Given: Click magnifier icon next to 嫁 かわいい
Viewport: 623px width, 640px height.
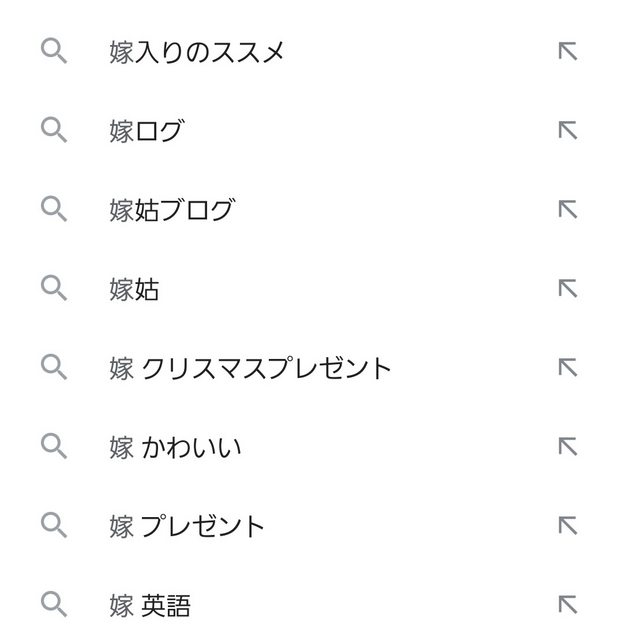Looking at the screenshot, I should pos(54,447).
